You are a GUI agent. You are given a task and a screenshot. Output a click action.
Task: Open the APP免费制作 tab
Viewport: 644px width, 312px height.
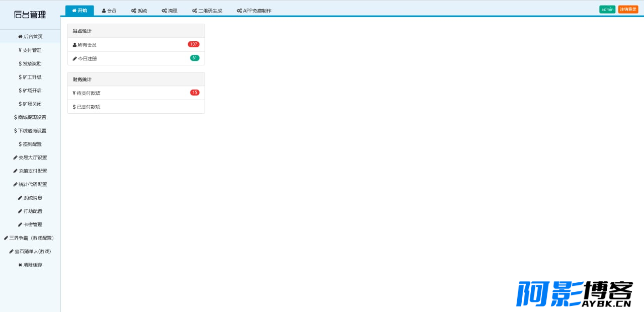254,11
